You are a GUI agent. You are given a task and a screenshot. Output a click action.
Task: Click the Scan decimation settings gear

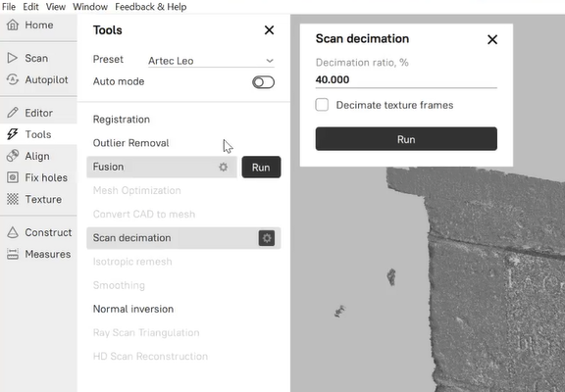pos(267,238)
